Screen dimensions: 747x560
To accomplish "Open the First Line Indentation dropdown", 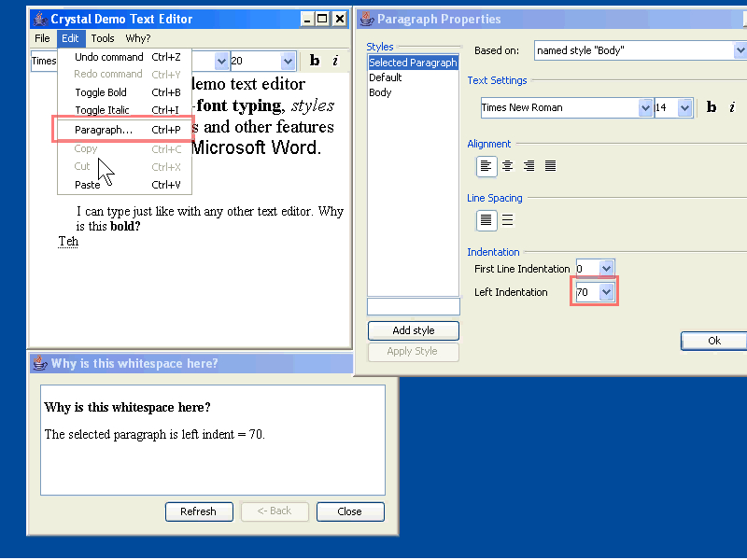I will 606,269.
